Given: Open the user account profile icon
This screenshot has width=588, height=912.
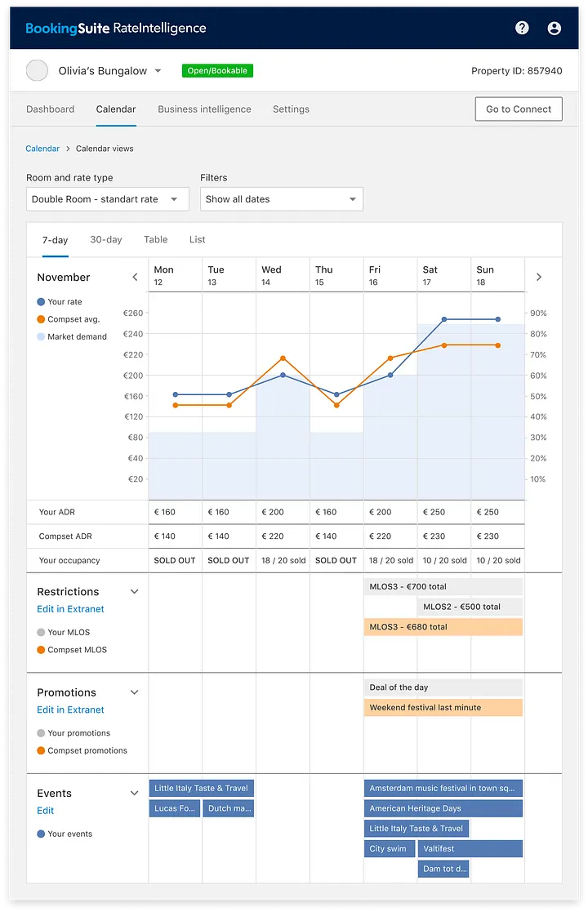Looking at the screenshot, I should pyautogui.click(x=555, y=28).
